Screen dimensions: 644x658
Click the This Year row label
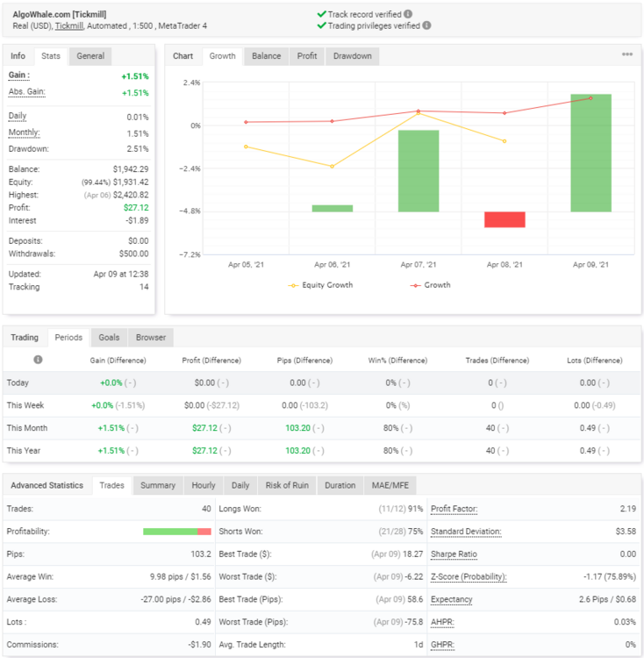pyautogui.click(x=24, y=451)
